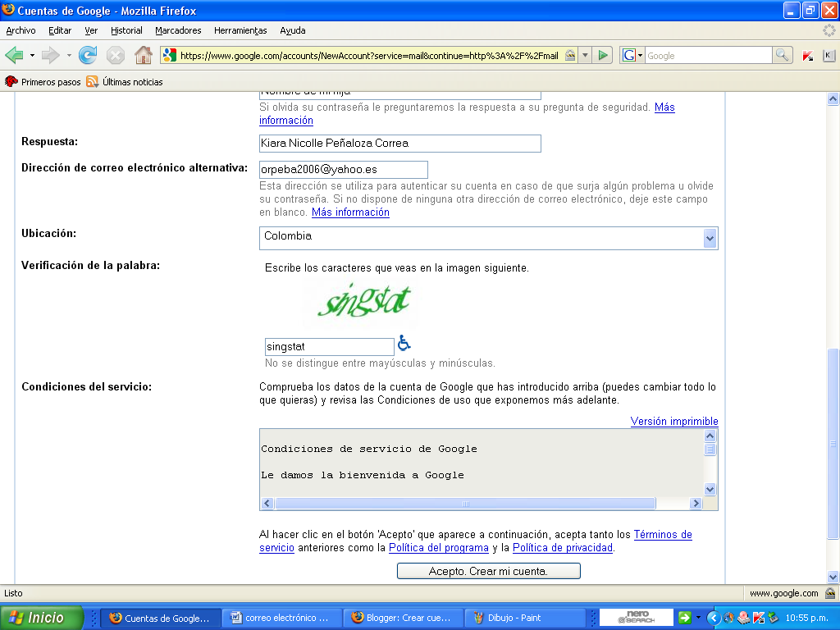Click the green Go arrow beside address bar
Viewport: 840px width, 630px height.
click(604, 56)
